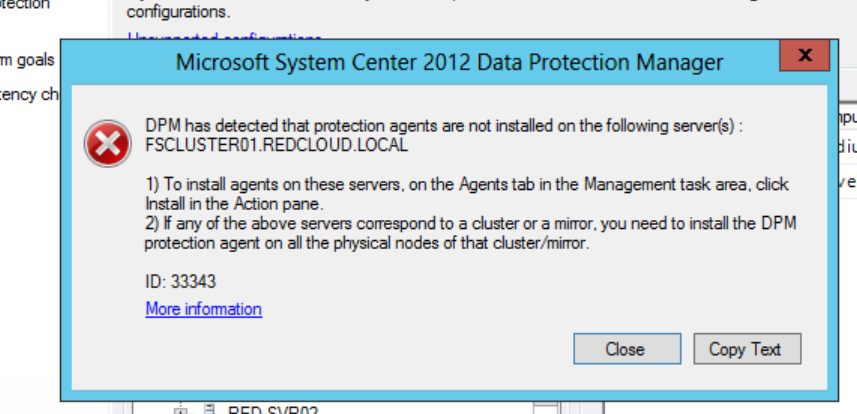
Task: Expand the RED-SVR02 tree node
Action: point(180,410)
